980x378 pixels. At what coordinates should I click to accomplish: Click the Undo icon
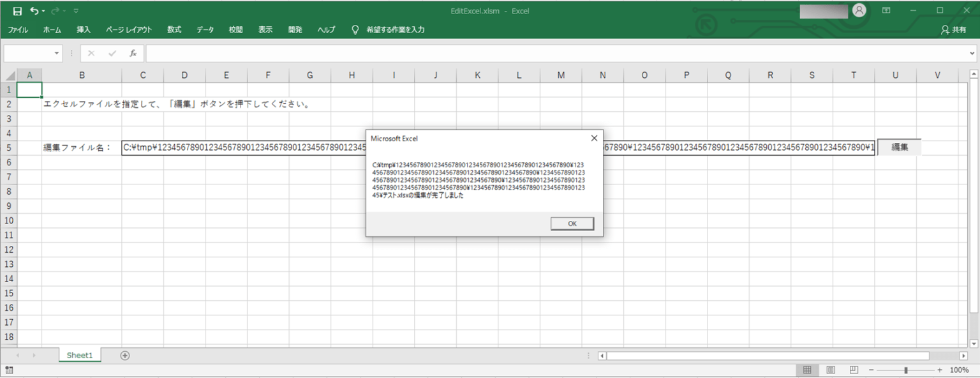36,11
